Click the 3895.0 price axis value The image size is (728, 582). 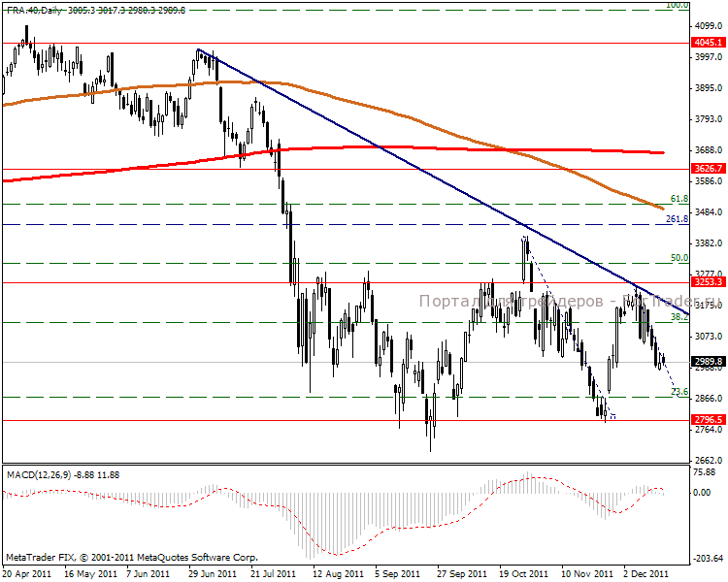click(709, 87)
